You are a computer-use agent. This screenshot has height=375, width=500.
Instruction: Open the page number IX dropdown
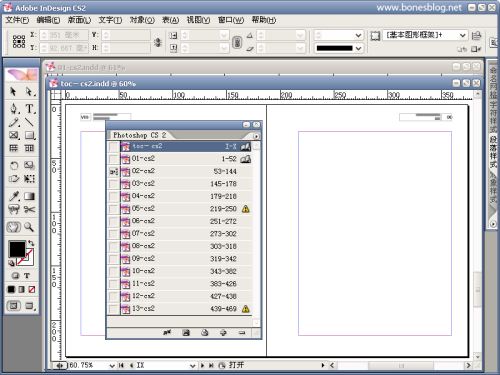click(x=192, y=366)
